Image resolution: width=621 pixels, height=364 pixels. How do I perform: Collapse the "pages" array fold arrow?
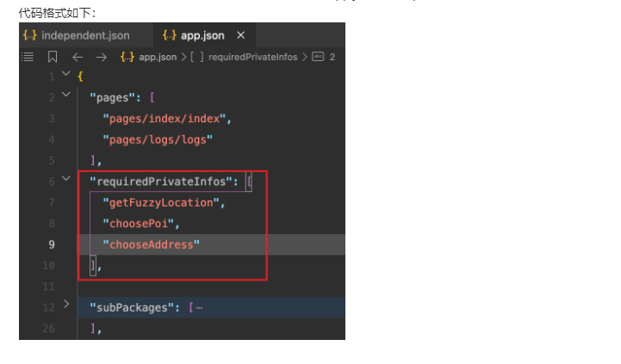67,96
